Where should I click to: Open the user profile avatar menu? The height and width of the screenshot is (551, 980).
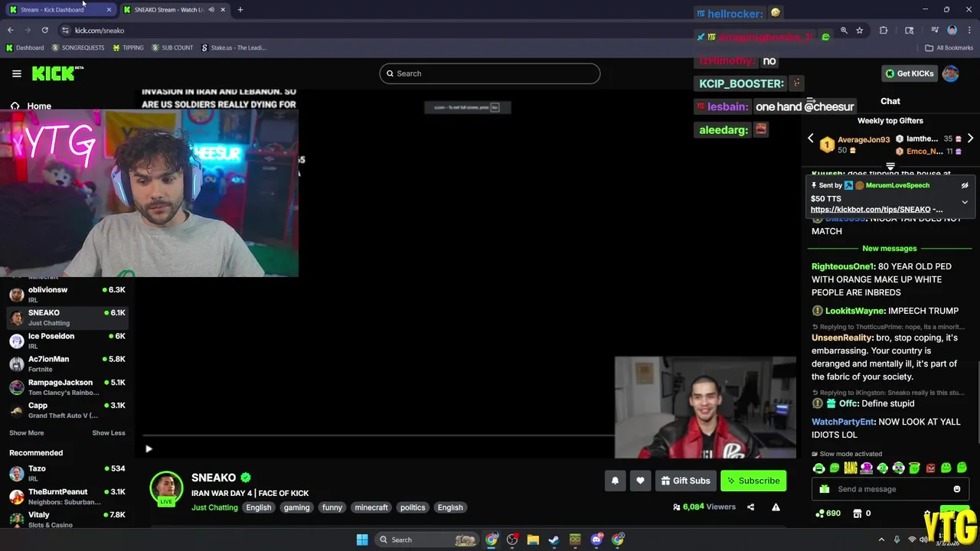950,73
